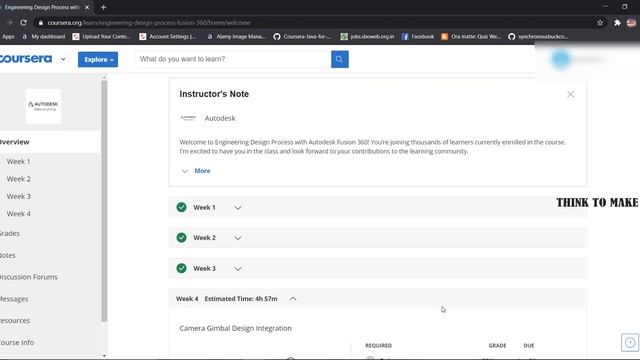This screenshot has height=360, width=640.
Task: Click the More link in note
Action: coord(202,171)
